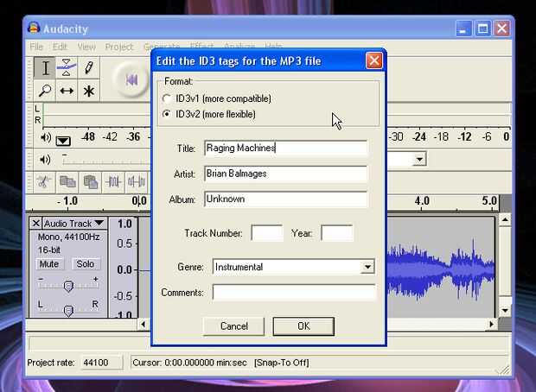Image resolution: width=536 pixels, height=392 pixels.
Task: Click the Project rate 44100 field
Action: click(x=101, y=363)
